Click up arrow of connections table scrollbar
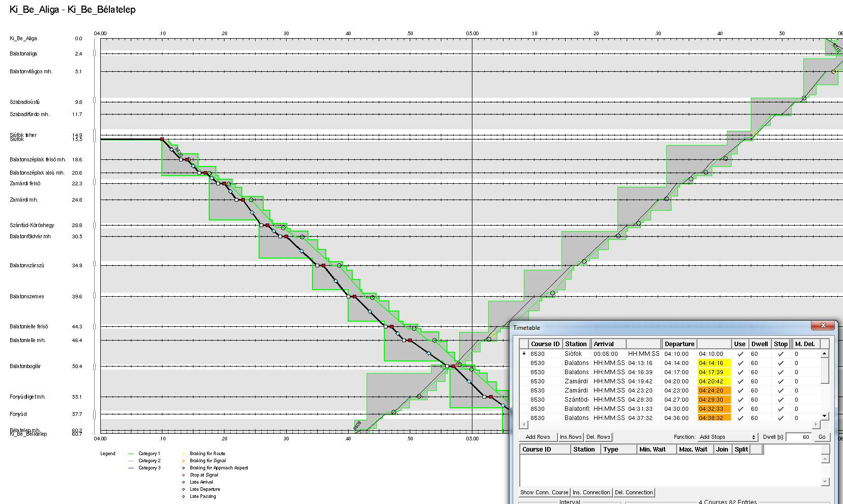This screenshot has height=504, width=843. 825,459
